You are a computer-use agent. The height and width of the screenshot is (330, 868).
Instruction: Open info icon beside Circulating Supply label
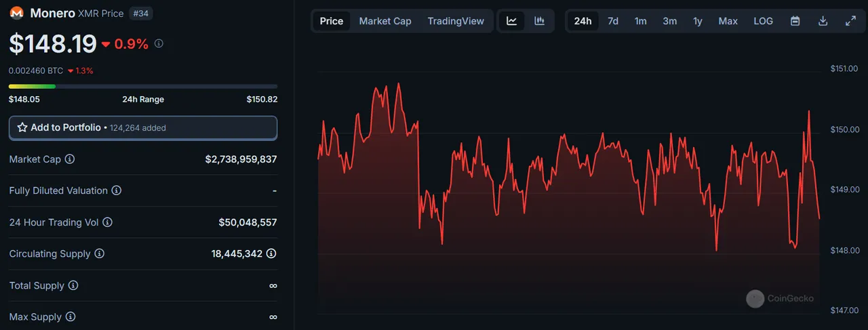click(x=99, y=254)
